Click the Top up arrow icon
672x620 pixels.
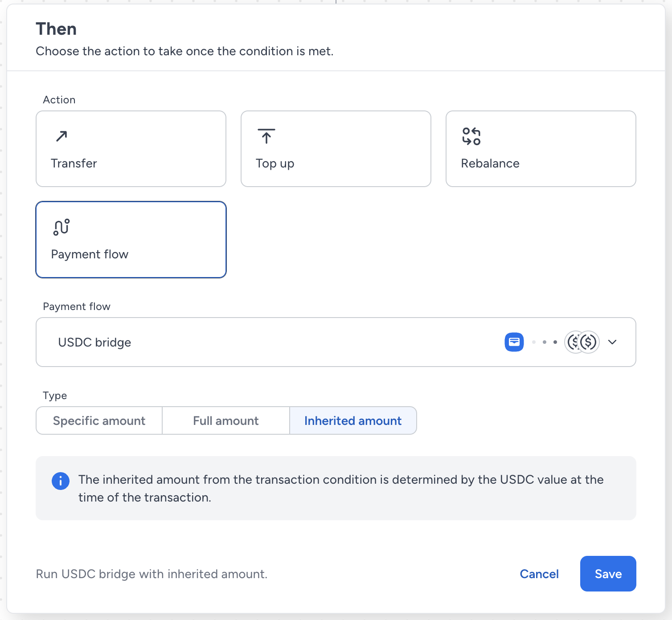coord(266,136)
